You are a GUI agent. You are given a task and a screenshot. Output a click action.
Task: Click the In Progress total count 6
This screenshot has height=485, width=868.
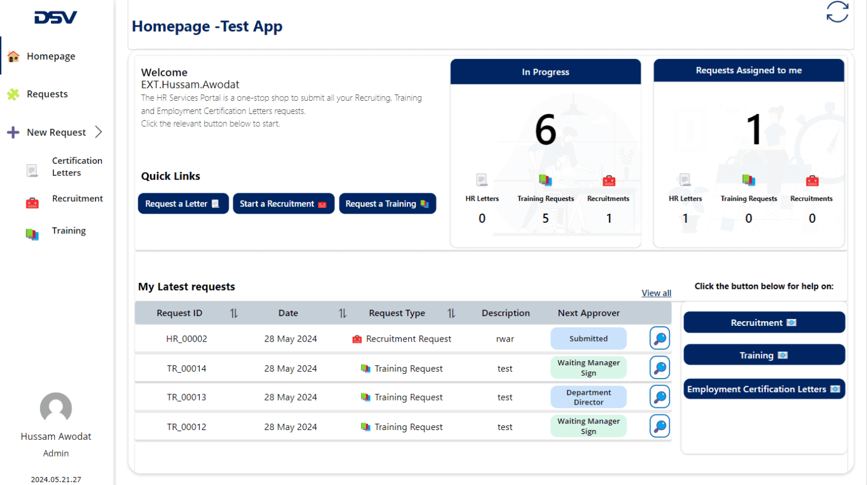[545, 129]
